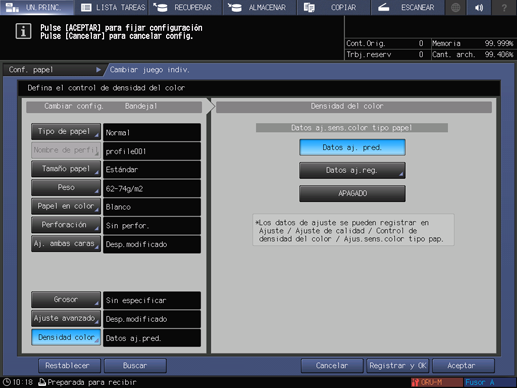Click the Estándar size value
517x388 pixels.
152,170
